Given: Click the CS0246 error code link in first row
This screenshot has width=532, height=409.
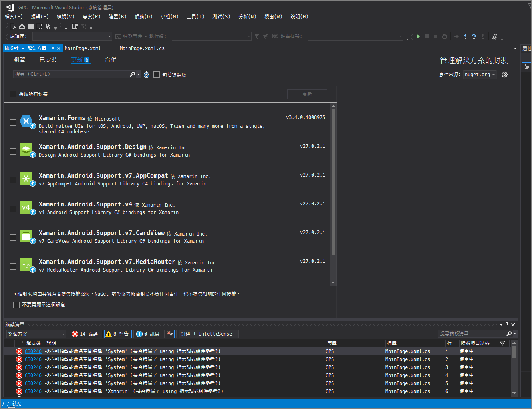Looking at the screenshot, I should coord(33,351).
